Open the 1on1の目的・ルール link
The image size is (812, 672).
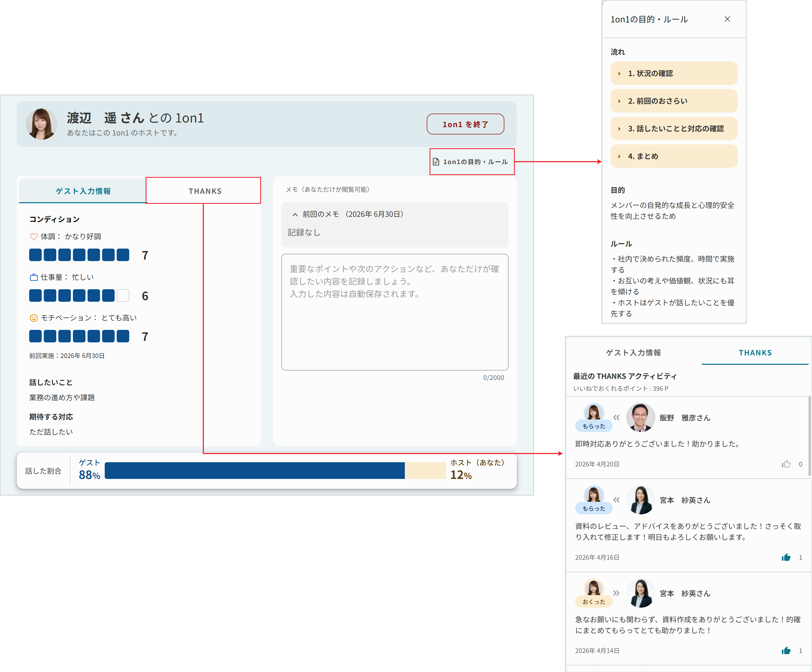point(470,162)
